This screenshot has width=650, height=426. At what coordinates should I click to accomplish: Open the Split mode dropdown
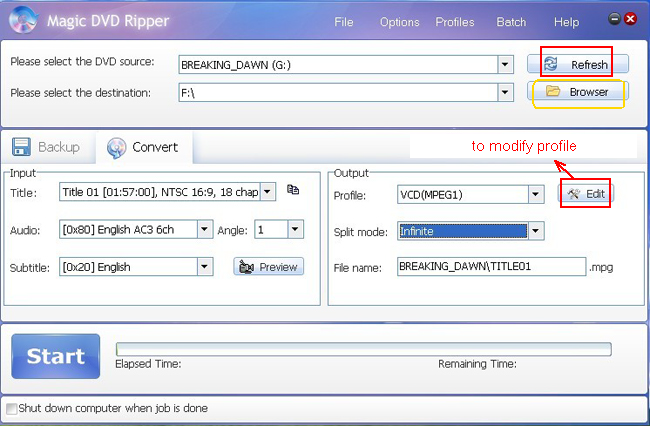point(536,231)
